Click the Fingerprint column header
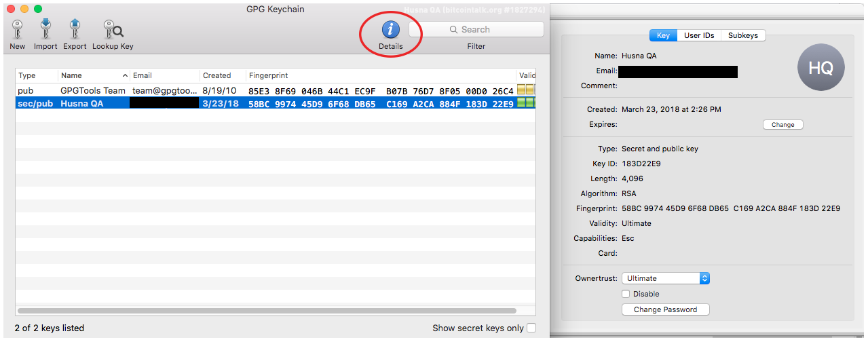The image size is (868, 342). (x=381, y=75)
